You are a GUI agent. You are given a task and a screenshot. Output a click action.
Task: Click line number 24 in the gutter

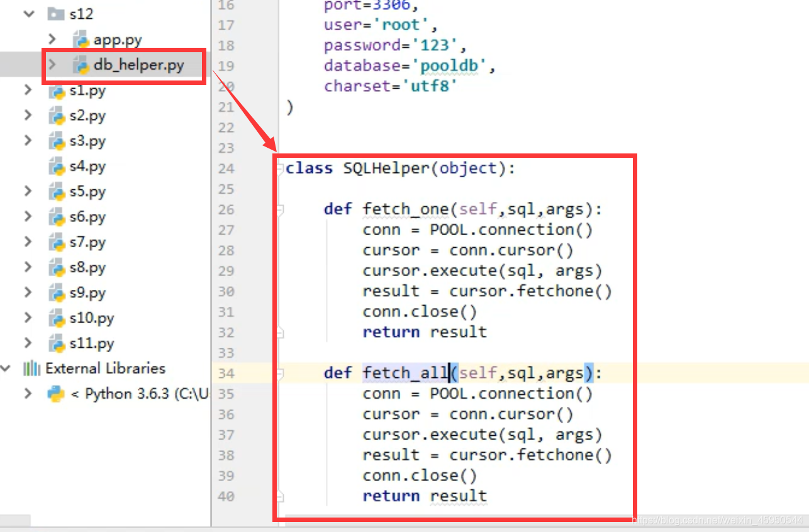click(226, 168)
